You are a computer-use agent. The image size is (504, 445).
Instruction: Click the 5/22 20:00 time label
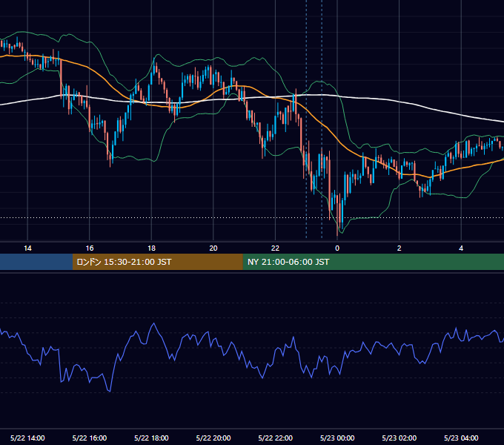coord(213,438)
